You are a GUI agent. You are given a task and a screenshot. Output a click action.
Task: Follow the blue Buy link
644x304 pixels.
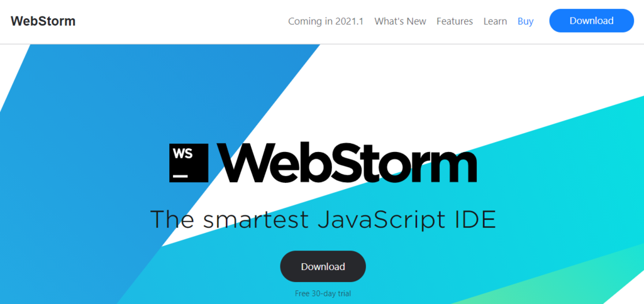(x=525, y=21)
